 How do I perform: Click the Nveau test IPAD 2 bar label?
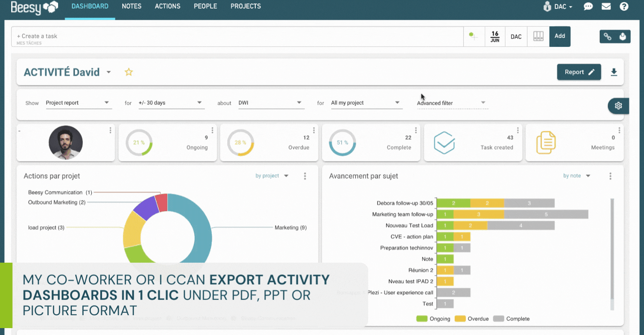411,281
